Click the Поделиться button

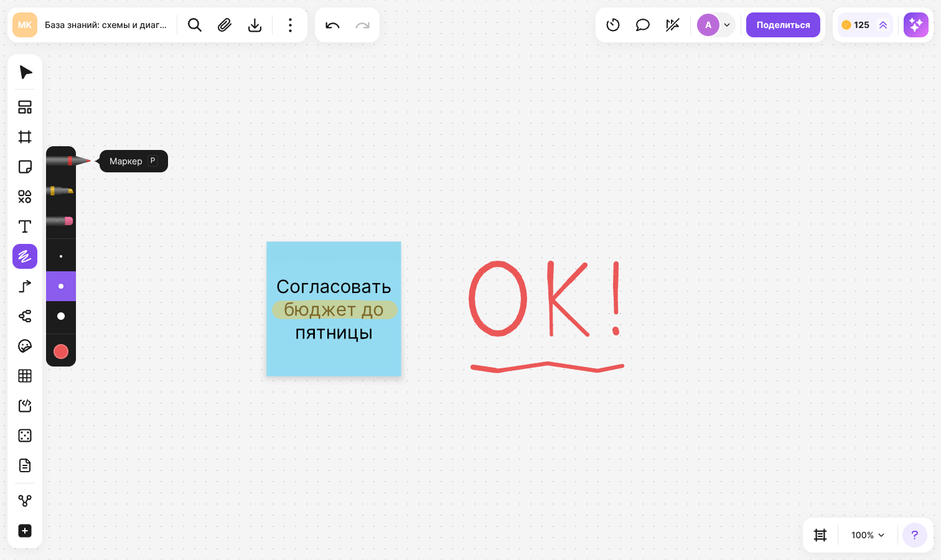783,25
